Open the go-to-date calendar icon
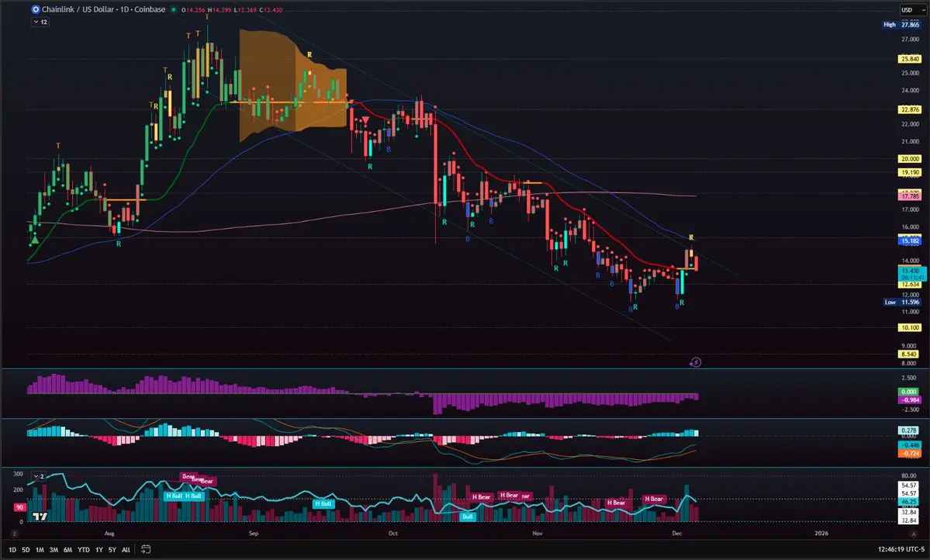This screenshot has width=930, height=560. 145,549
